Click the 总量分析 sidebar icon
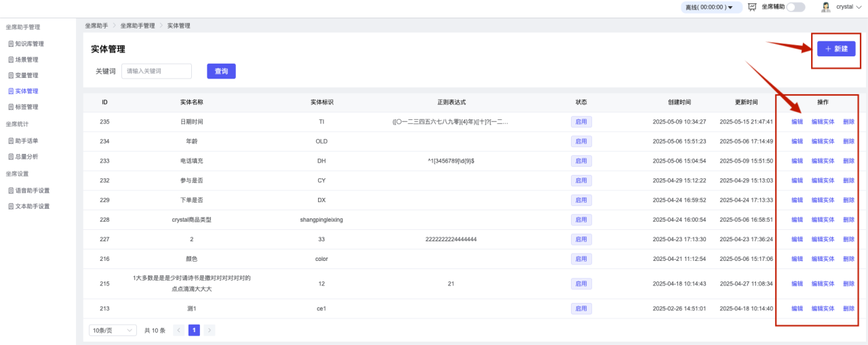This screenshot has height=345, width=868. pyautogui.click(x=11, y=157)
